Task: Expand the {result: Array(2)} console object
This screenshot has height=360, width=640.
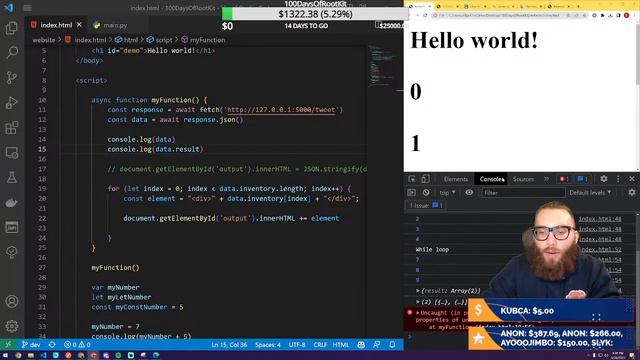Action: (x=418, y=291)
